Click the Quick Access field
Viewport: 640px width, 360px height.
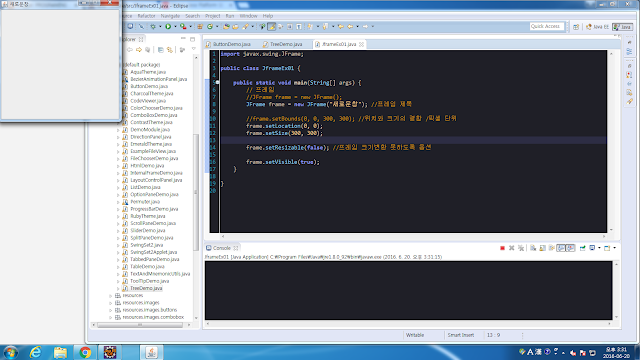[x=547, y=26]
